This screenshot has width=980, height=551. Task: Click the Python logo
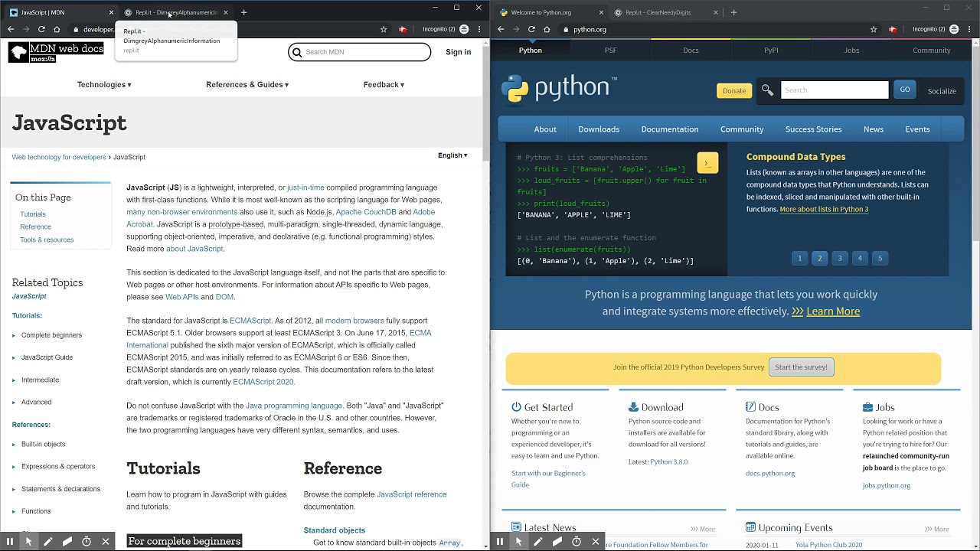[559, 89]
